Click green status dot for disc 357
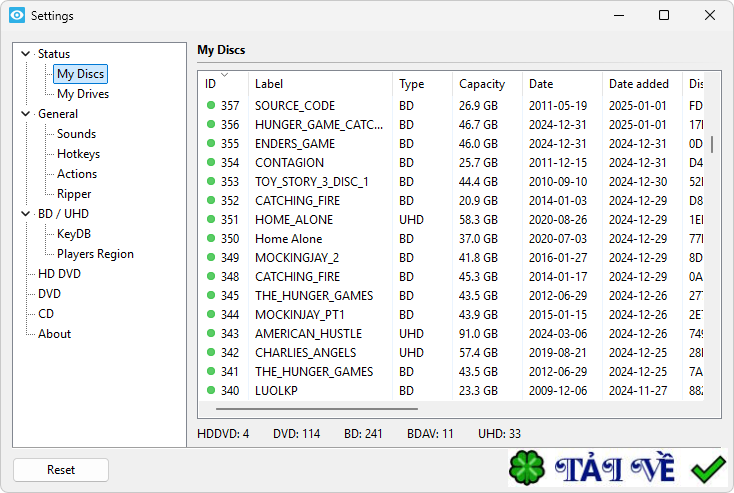This screenshot has height=493, width=734. click(x=211, y=105)
